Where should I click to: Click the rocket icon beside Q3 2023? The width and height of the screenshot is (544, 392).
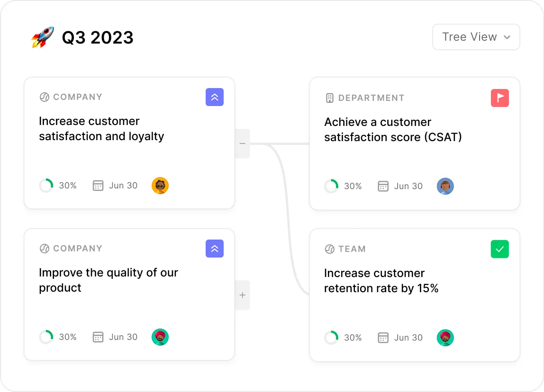point(43,37)
